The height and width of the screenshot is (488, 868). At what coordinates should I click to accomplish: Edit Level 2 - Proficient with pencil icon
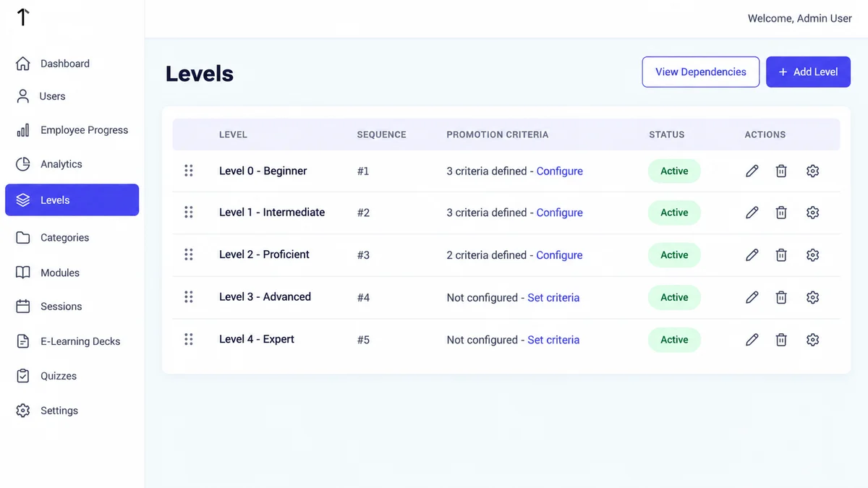[x=752, y=255]
